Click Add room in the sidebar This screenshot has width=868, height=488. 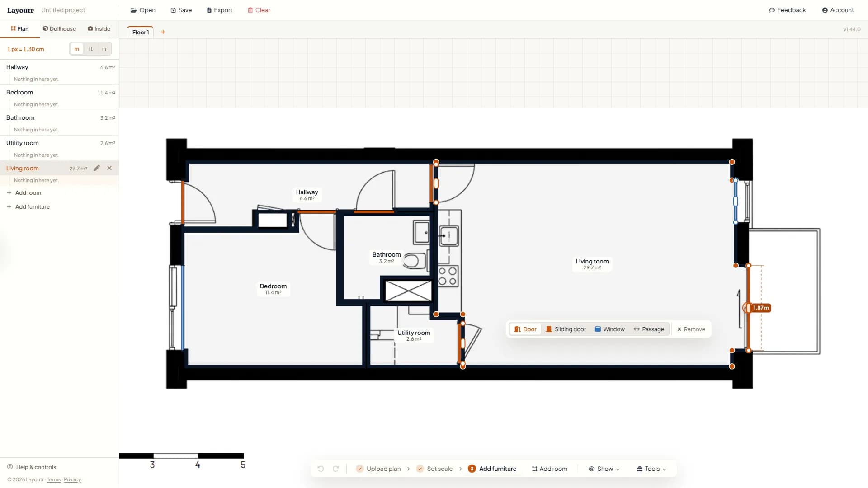click(24, 192)
